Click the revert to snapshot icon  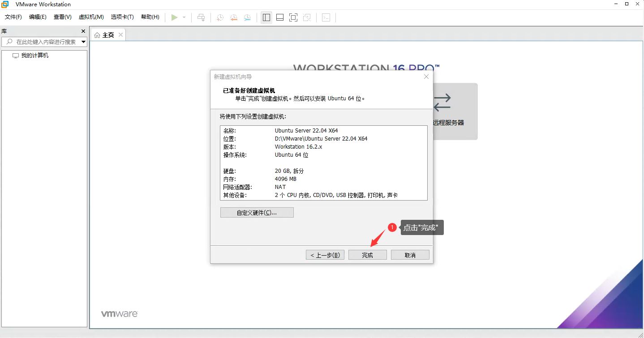coord(233,17)
